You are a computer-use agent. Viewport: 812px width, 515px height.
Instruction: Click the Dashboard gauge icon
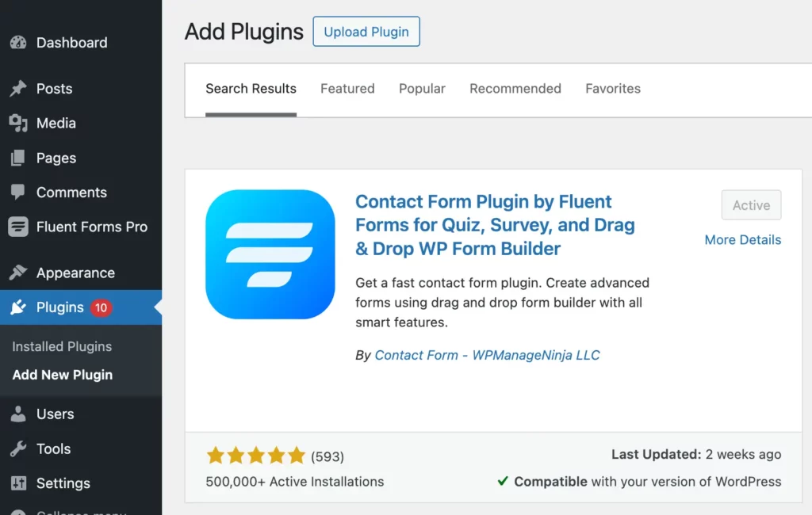pyautogui.click(x=18, y=43)
